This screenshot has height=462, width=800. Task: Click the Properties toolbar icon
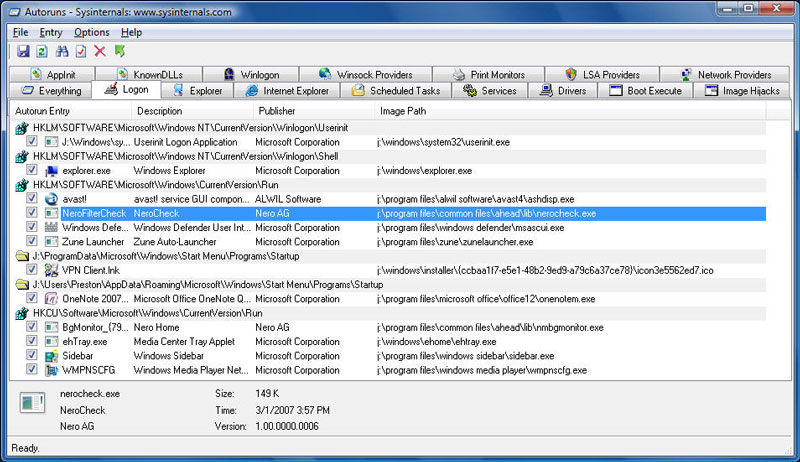click(x=80, y=51)
